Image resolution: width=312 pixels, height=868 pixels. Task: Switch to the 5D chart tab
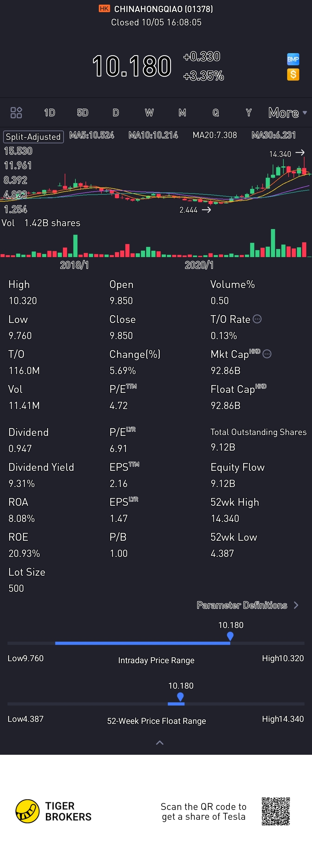83,113
